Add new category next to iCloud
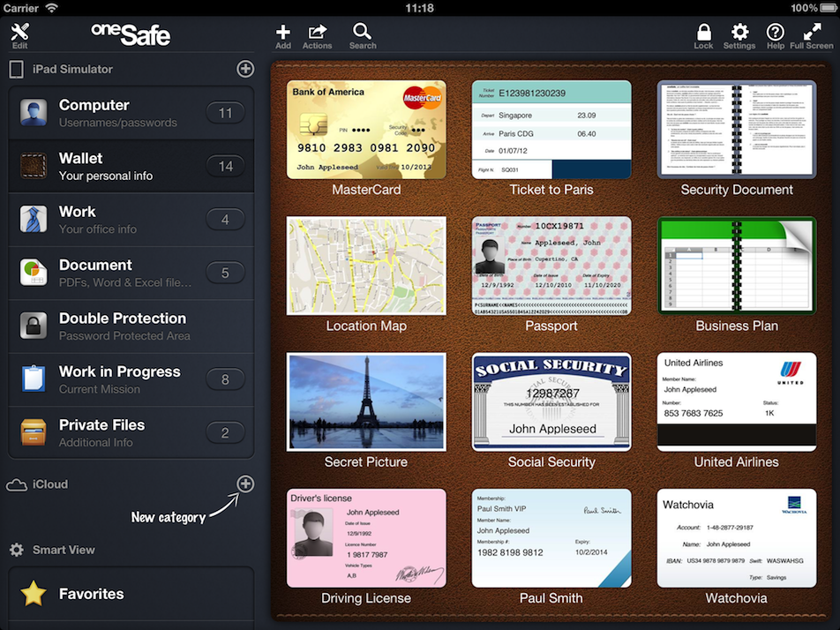 pos(245,484)
